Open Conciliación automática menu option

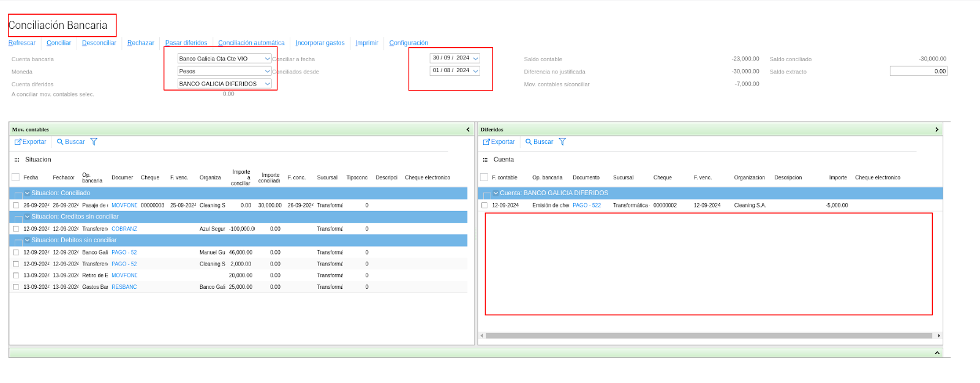tap(251, 43)
